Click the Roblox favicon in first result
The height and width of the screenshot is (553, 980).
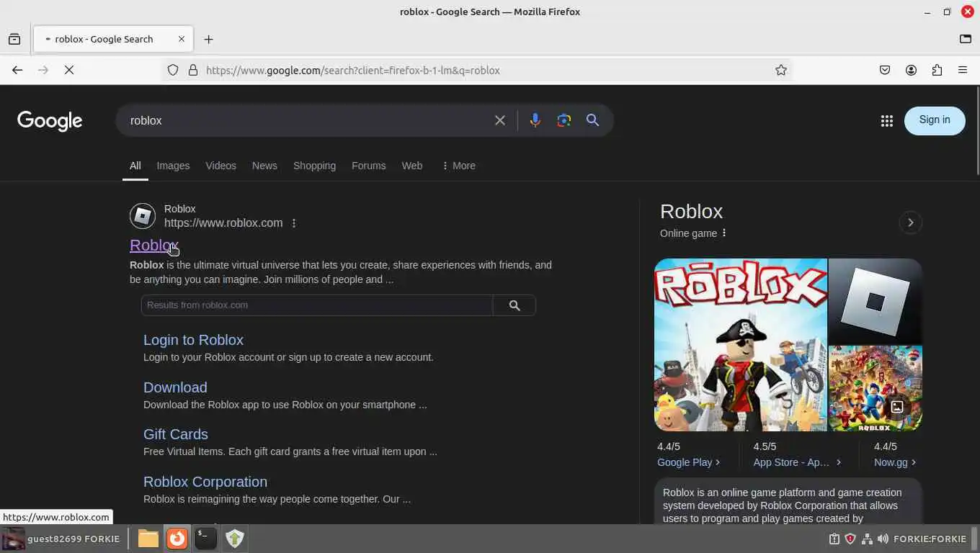(143, 216)
